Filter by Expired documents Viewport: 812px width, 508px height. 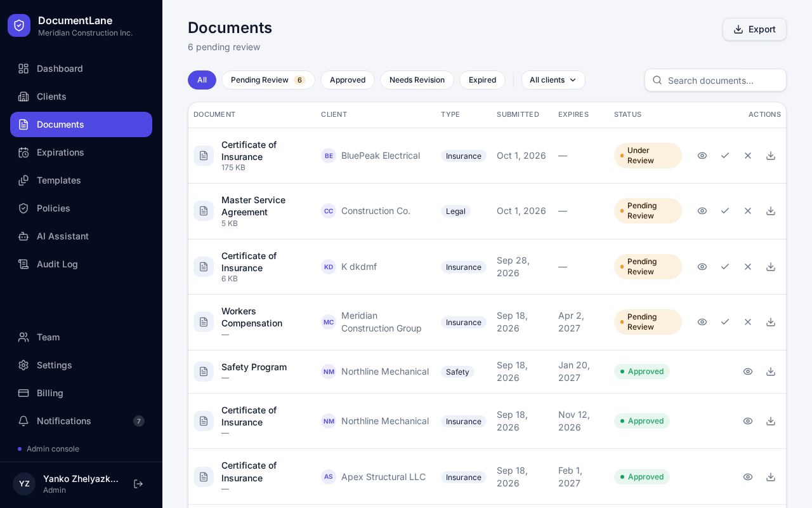482,80
